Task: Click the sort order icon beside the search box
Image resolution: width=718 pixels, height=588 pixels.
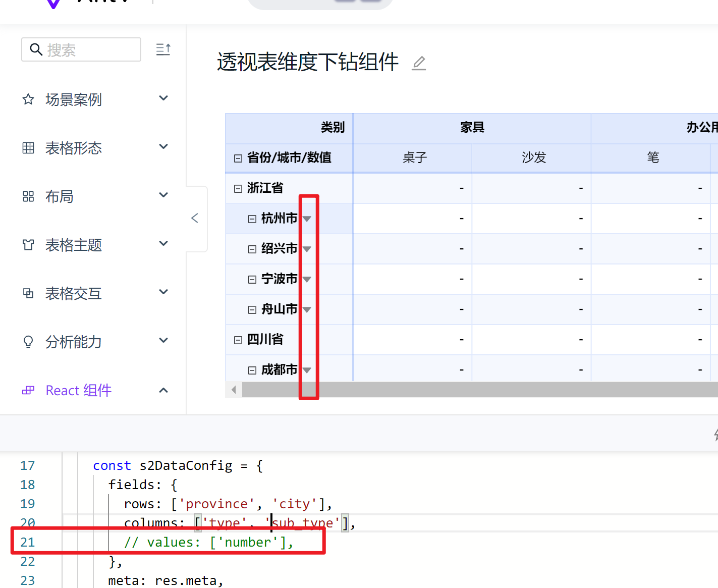Action: [162, 49]
